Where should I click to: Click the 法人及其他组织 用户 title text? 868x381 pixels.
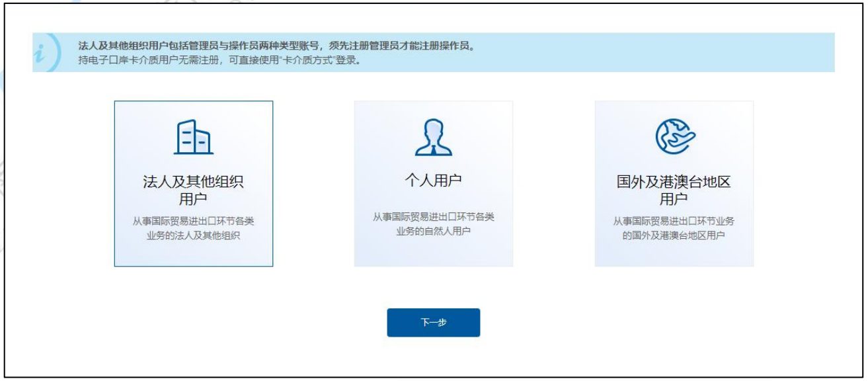[x=193, y=191]
